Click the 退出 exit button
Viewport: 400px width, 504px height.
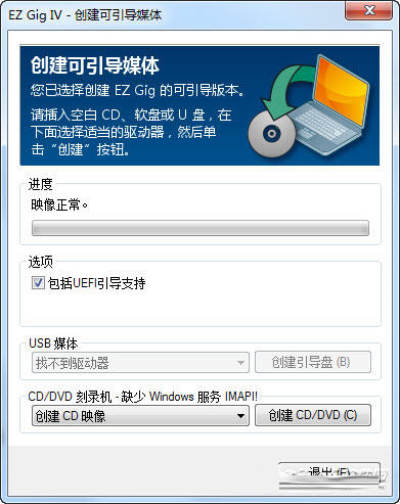[x=329, y=473]
